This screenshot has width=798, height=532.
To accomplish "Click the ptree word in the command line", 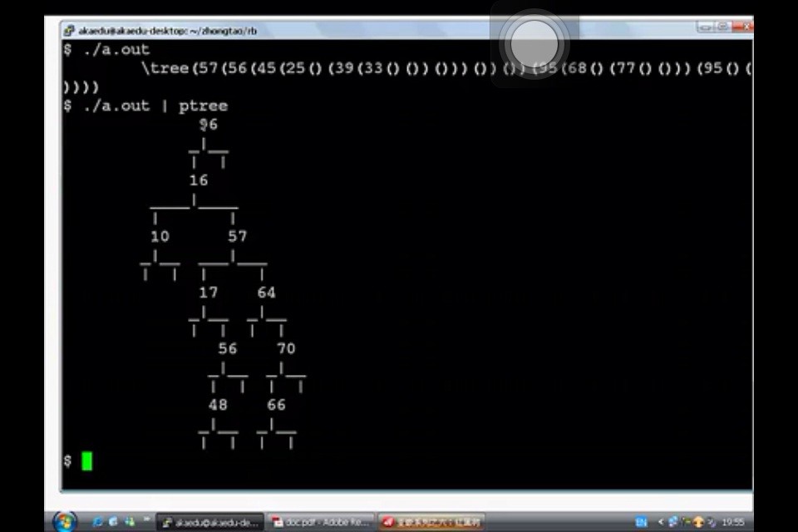I will click(x=203, y=106).
